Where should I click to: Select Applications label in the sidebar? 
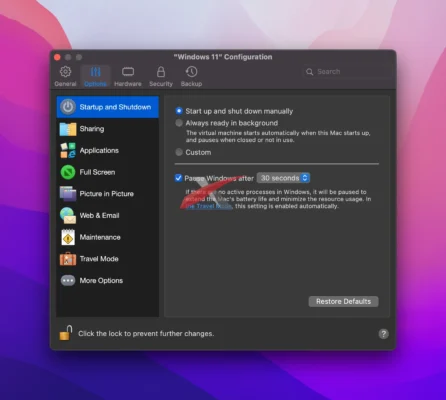pyautogui.click(x=99, y=150)
